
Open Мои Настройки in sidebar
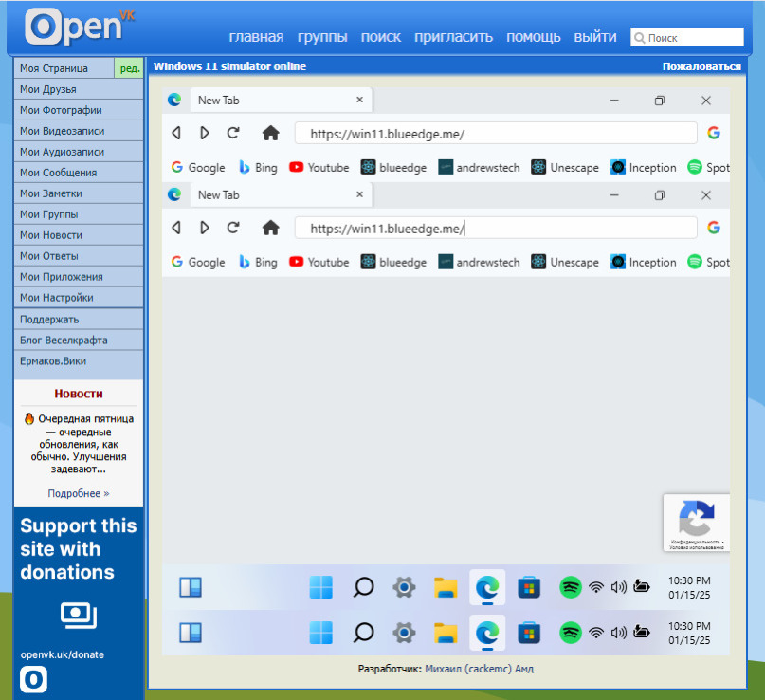pos(79,298)
